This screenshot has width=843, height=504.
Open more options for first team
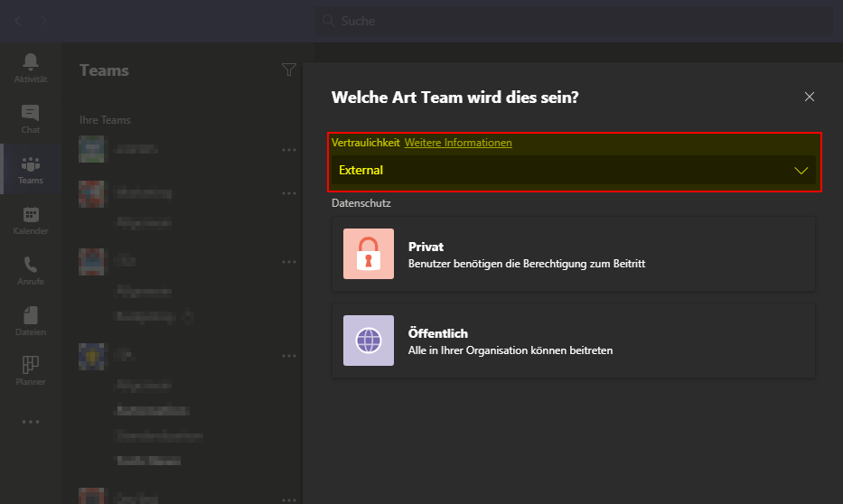click(288, 149)
